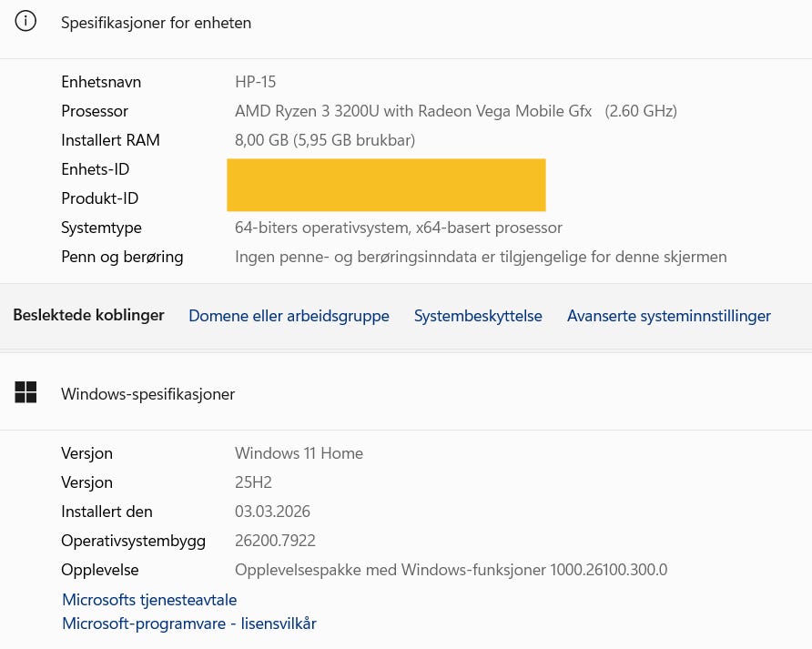Click the Penn og berøring value text
This screenshot has height=649, width=812.
coord(481,257)
